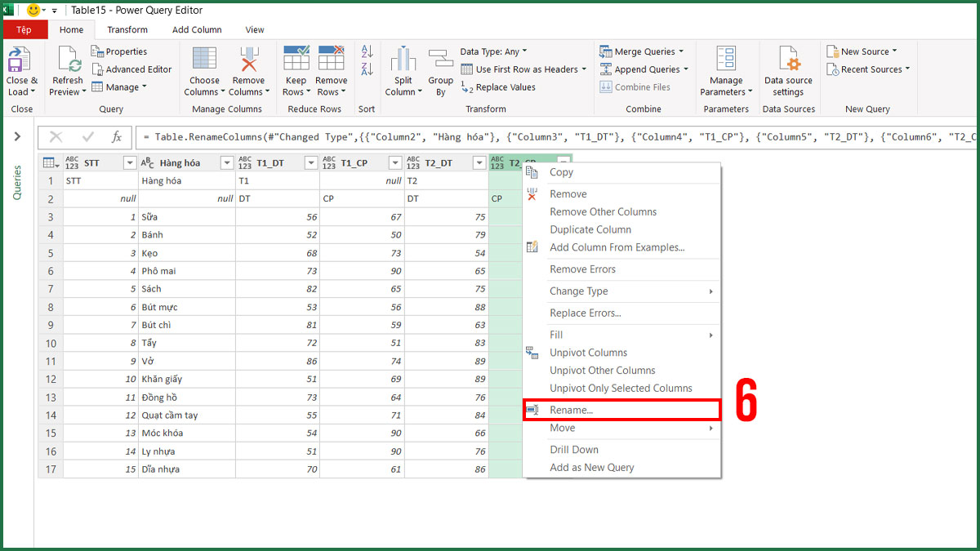The width and height of the screenshot is (980, 551).
Task: Switch to the Transform ribbon tab
Action: point(127,29)
